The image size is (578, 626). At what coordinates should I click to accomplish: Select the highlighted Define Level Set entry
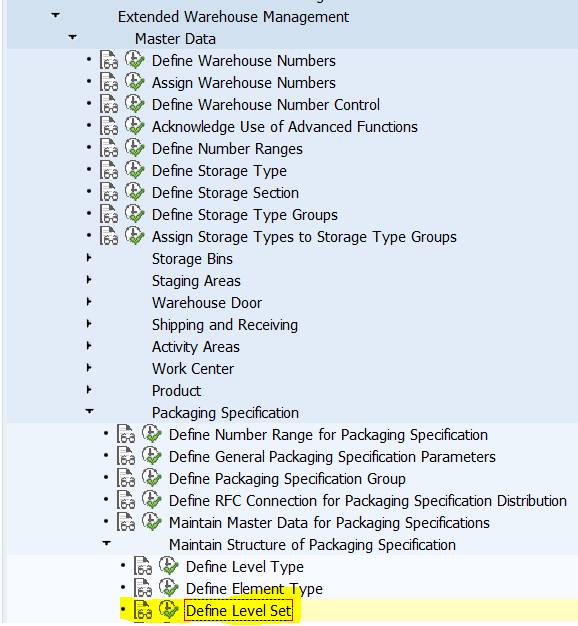click(x=239, y=611)
